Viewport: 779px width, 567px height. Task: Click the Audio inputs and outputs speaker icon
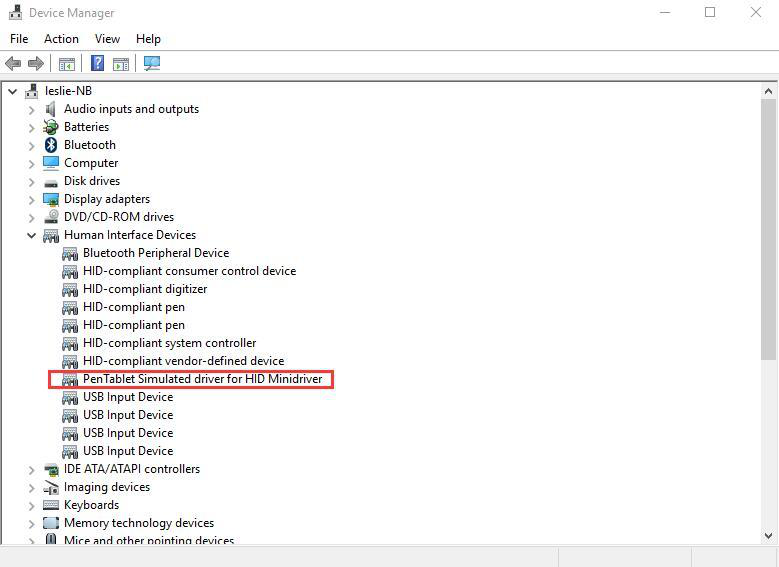(51, 109)
